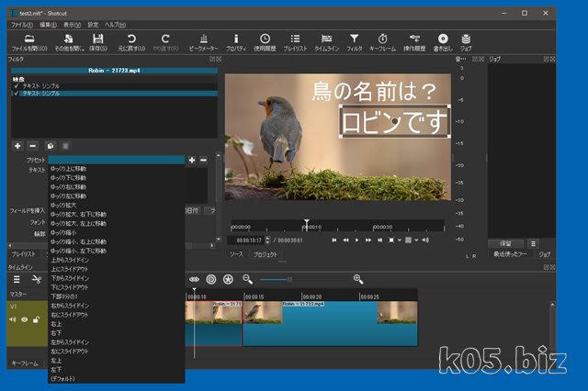
Task: Delete preset with minus next to preset box
Action: [x=203, y=161]
